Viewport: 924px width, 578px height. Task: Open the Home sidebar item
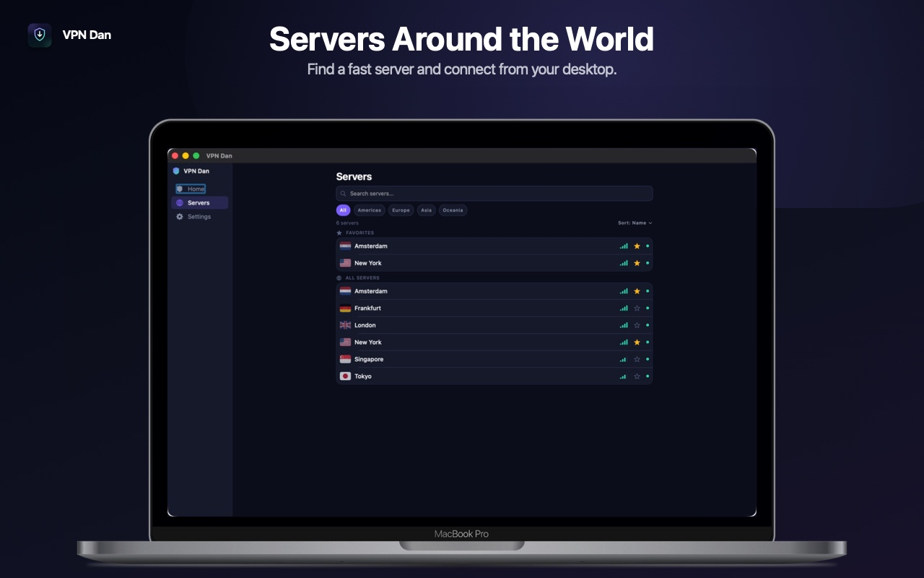coord(191,189)
